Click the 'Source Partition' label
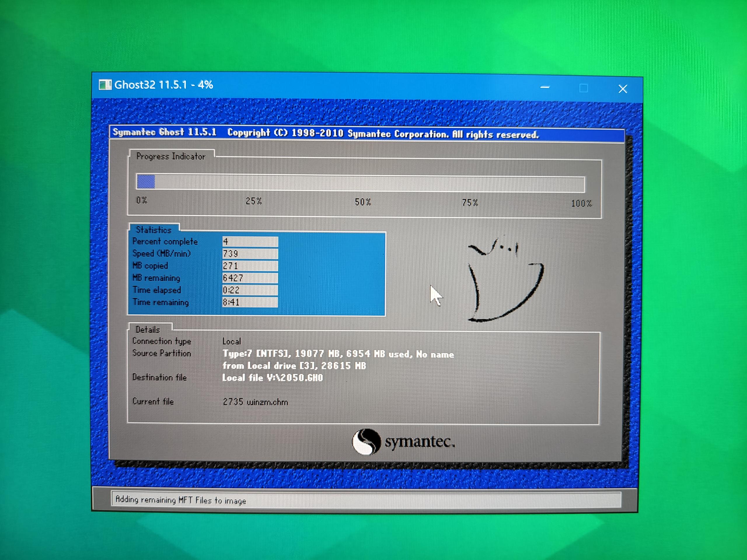Image resolution: width=747 pixels, height=560 pixels. tap(162, 353)
